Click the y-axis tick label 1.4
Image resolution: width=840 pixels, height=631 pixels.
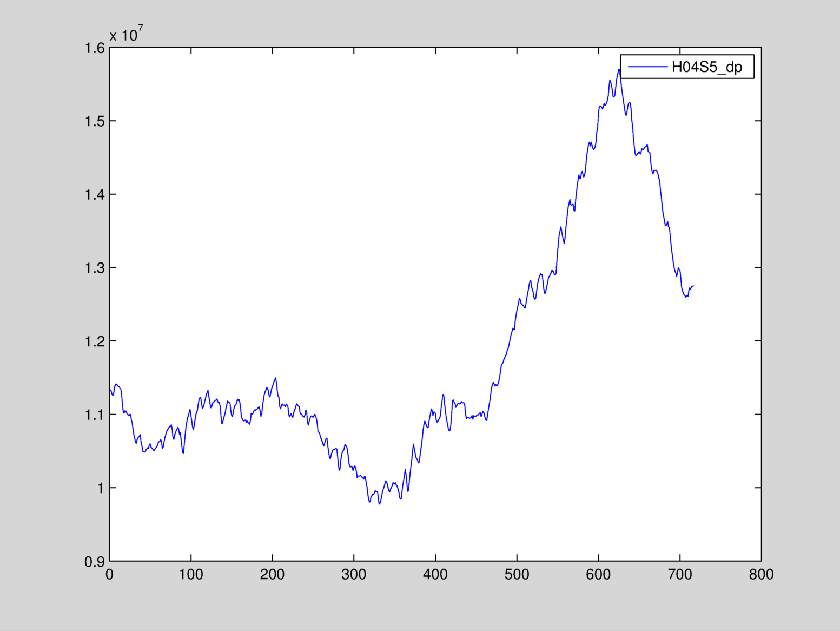pos(95,194)
